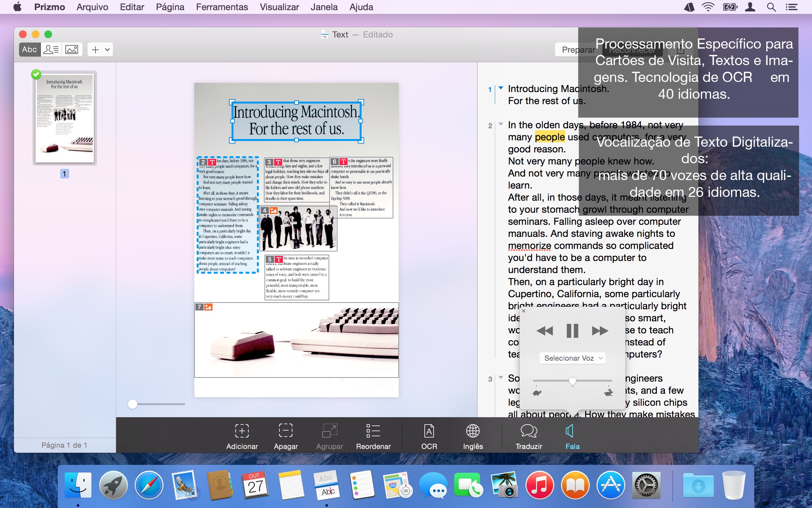Click the document title Text
This screenshot has height=508, width=812.
340,35
